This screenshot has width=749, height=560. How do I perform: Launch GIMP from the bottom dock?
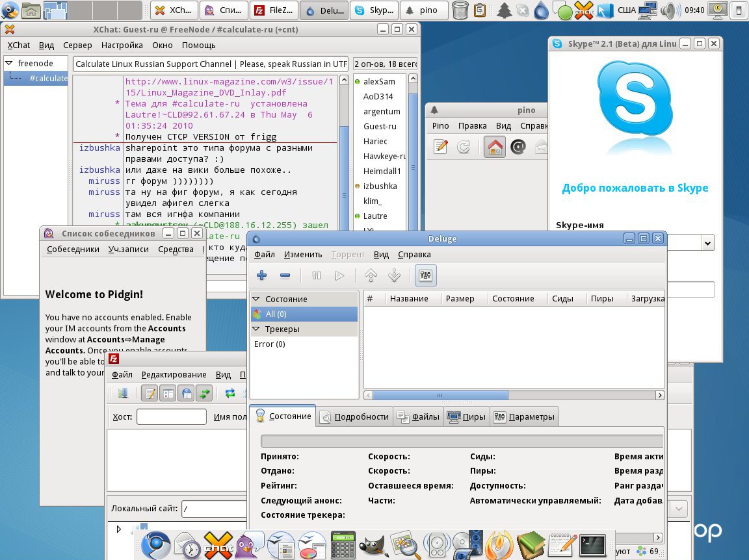coord(374,544)
